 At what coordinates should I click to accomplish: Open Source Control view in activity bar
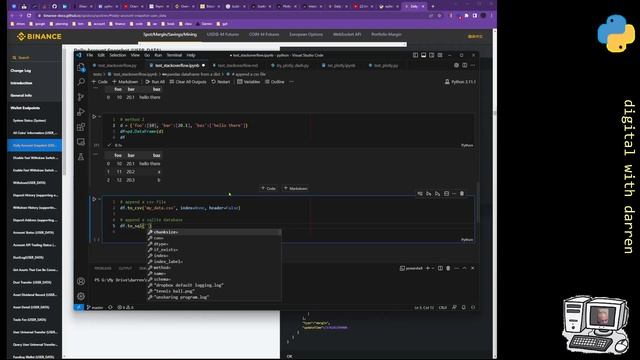coord(81,97)
